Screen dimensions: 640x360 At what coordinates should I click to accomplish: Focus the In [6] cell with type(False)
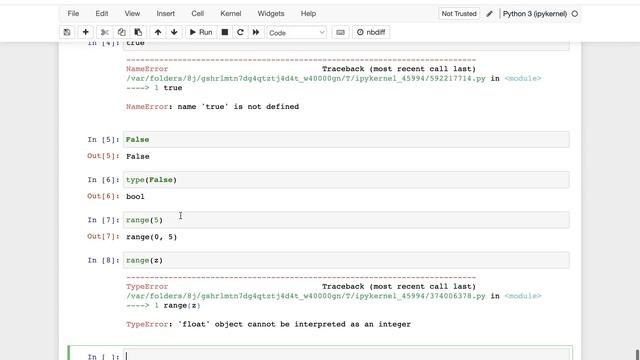tap(346, 180)
